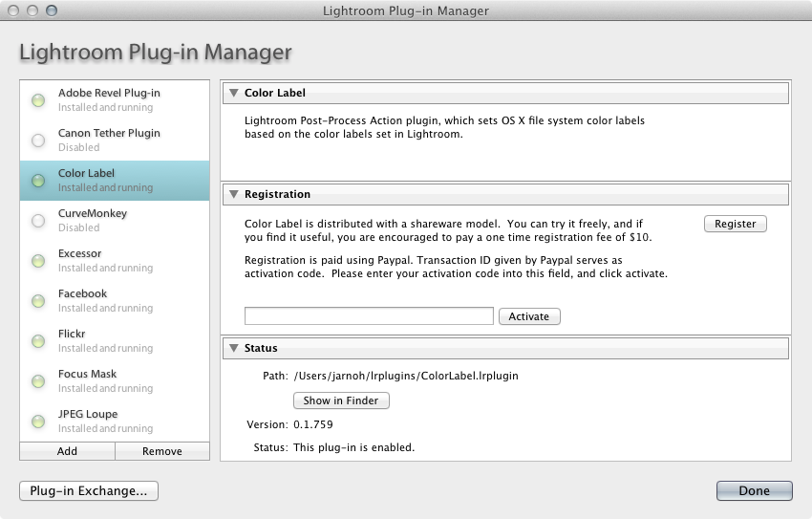Click the grey status icon beside CurveMonkey
Image resolution: width=812 pixels, height=519 pixels.
[x=38, y=221]
